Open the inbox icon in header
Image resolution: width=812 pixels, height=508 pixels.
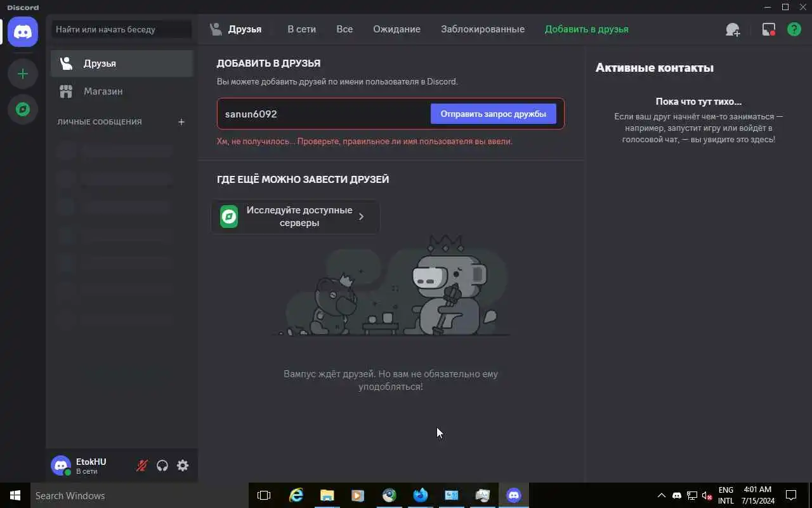[769, 29]
